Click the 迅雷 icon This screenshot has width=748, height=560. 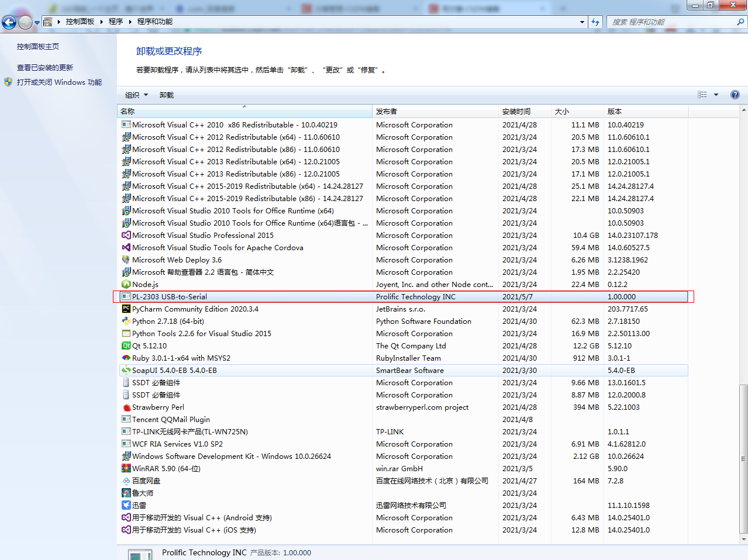(x=126, y=505)
